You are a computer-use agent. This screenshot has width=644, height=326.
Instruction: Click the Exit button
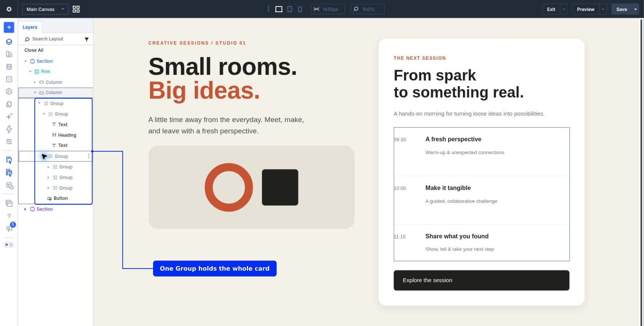(551, 9)
